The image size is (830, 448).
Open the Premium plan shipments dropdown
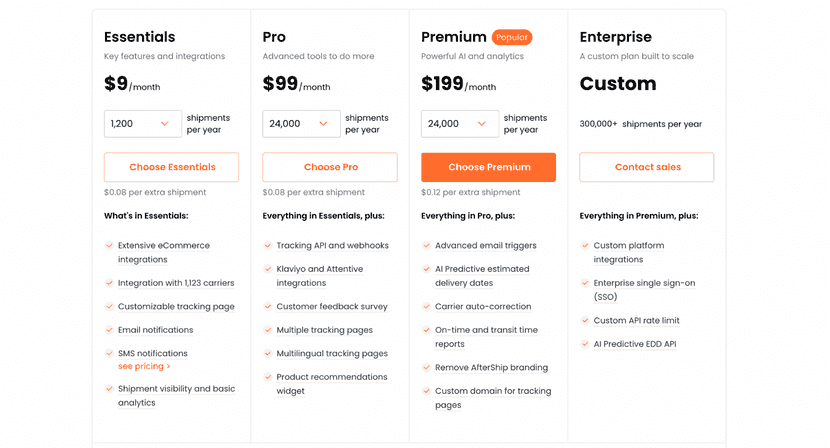click(459, 124)
